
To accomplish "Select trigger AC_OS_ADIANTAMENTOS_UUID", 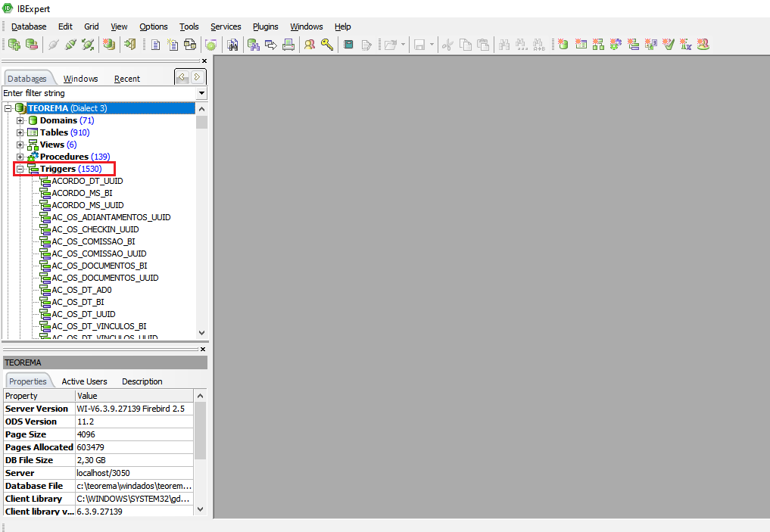I will [111, 217].
